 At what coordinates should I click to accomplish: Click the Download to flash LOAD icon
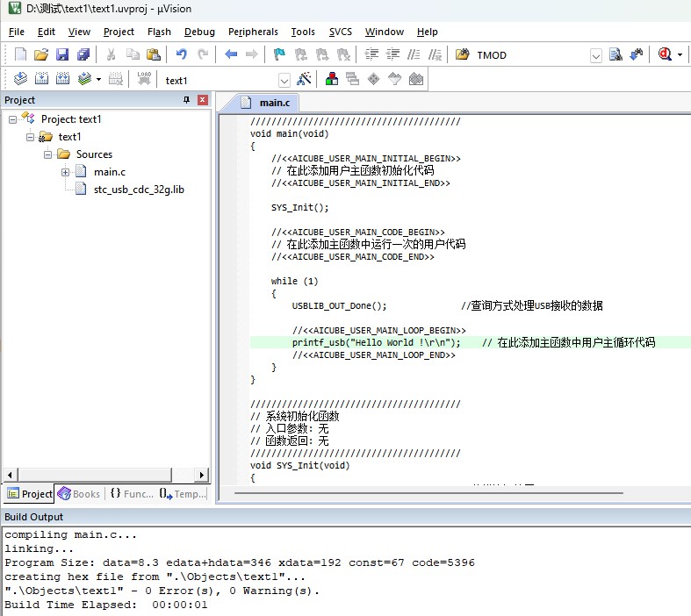[x=144, y=79]
